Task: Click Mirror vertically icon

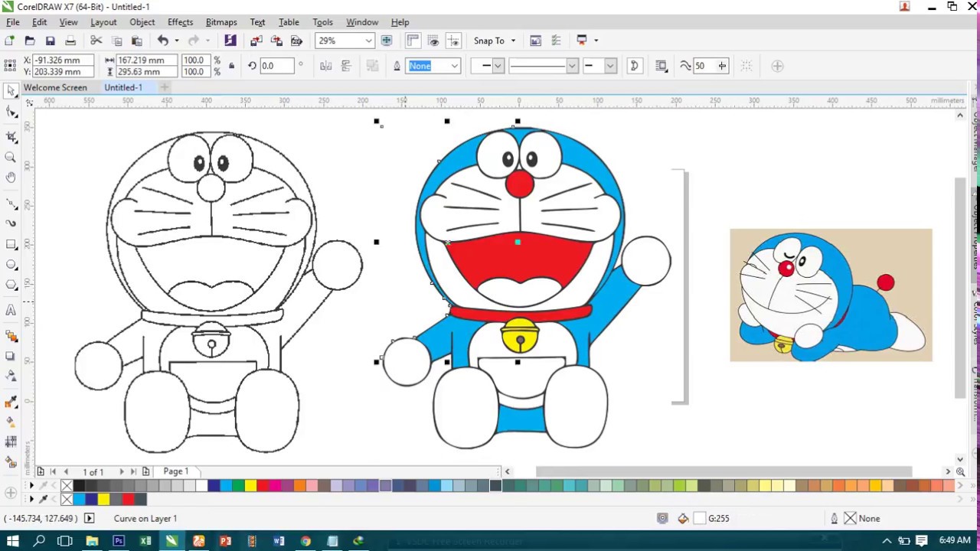Action: pyautogui.click(x=346, y=67)
